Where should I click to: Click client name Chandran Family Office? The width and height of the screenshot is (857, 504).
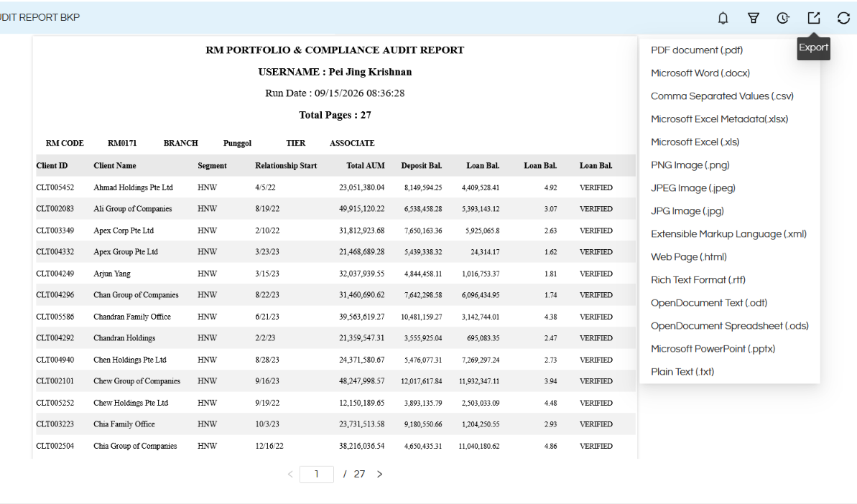132,317
